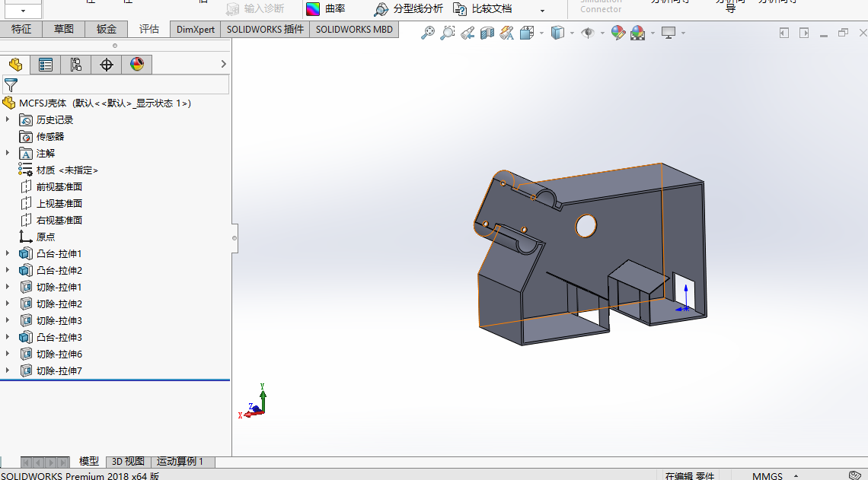Switch to DisplayManager tab icon
The height and width of the screenshot is (480, 868).
pos(137,65)
